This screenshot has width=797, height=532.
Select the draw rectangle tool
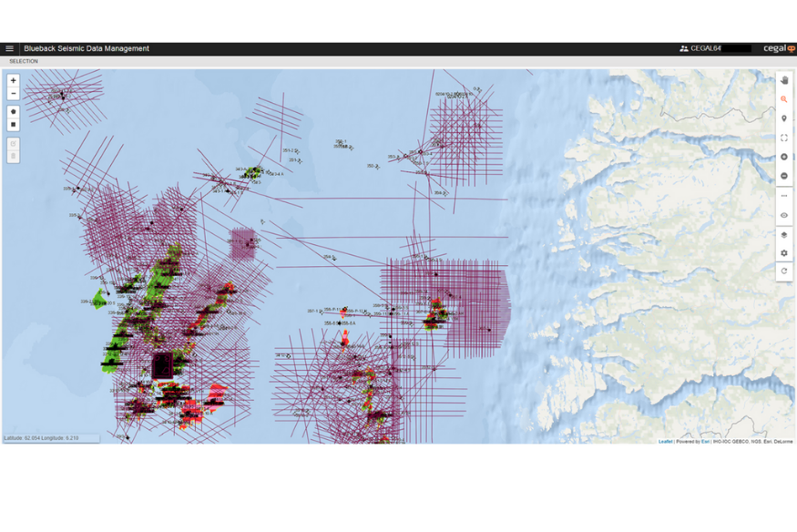click(x=14, y=125)
